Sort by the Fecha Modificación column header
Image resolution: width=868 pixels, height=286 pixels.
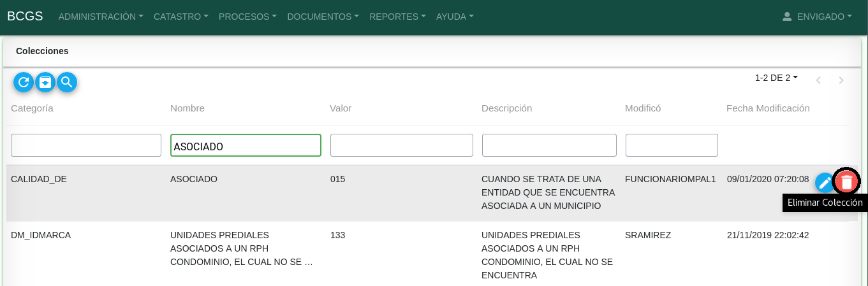[x=768, y=108]
